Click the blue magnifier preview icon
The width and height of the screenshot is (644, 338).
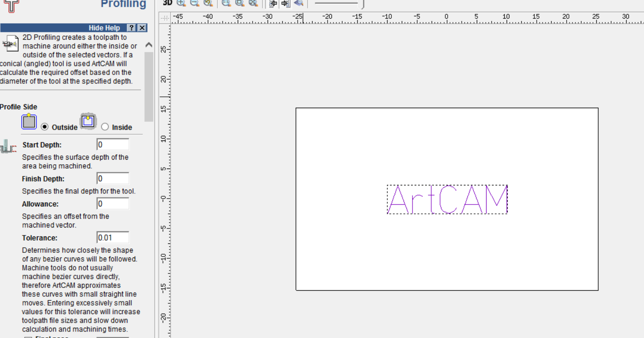(x=299, y=3)
